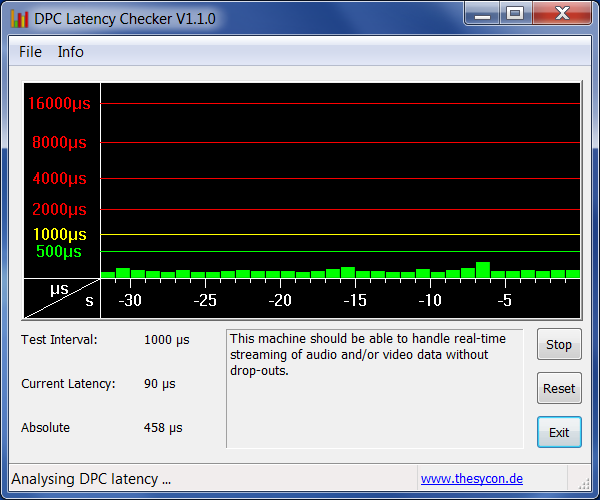
Task: Click the Analysing DPC latency status text
Action: tap(91, 479)
